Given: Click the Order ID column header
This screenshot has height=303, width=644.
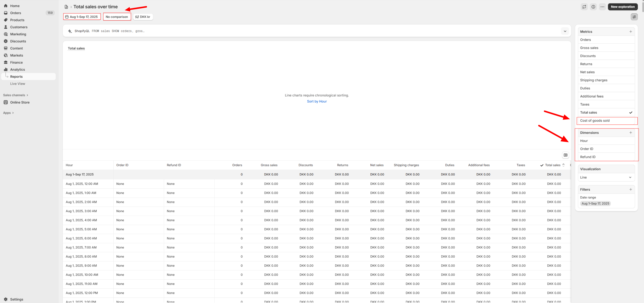Looking at the screenshot, I should click(x=122, y=165).
